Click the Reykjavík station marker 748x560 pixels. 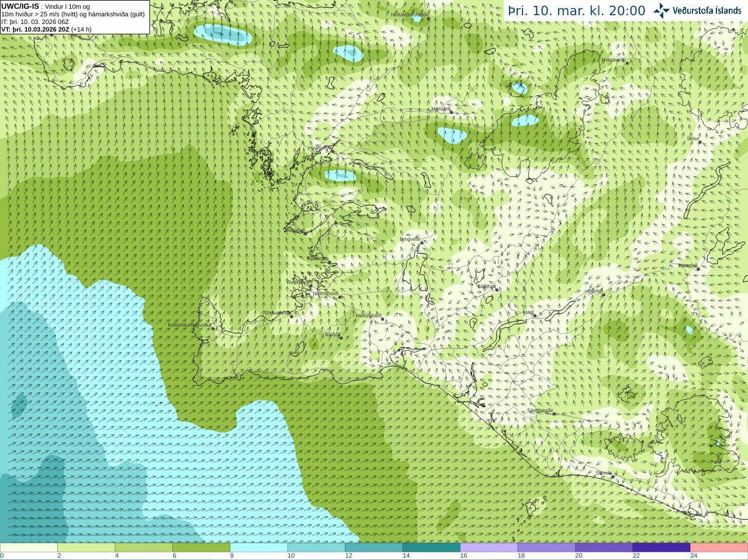point(310,285)
